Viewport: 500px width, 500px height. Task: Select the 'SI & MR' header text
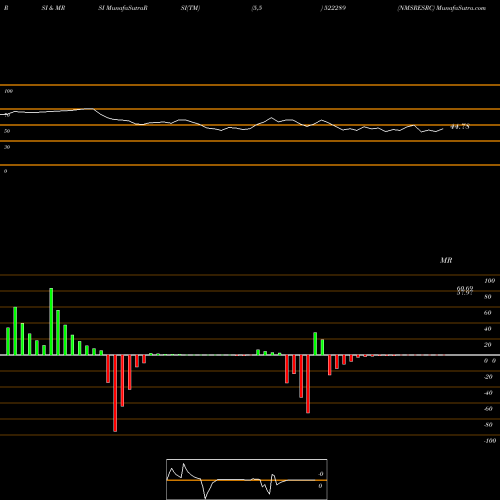[x=53, y=8]
